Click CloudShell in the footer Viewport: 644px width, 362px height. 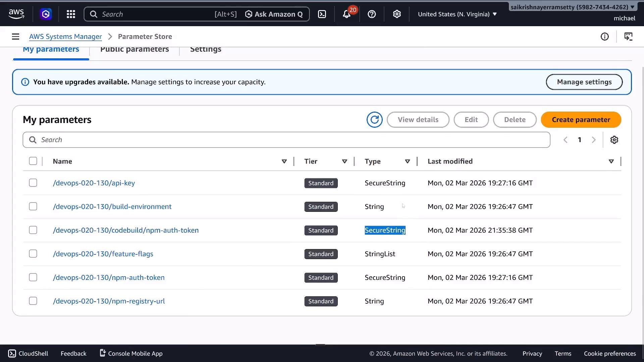pyautogui.click(x=28, y=353)
